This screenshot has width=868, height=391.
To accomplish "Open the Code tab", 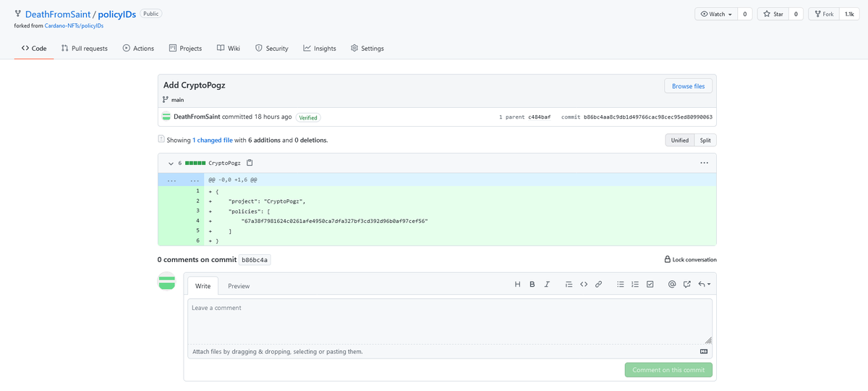I will point(34,48).
